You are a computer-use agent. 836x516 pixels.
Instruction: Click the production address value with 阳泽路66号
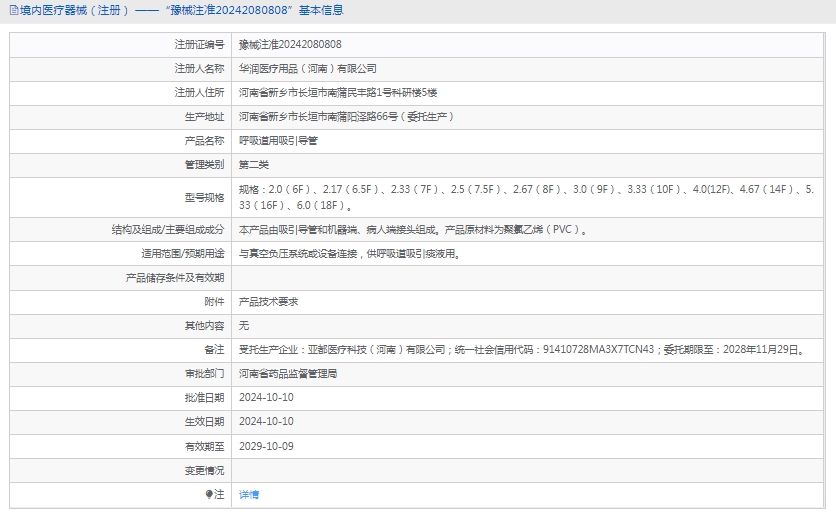346,117
